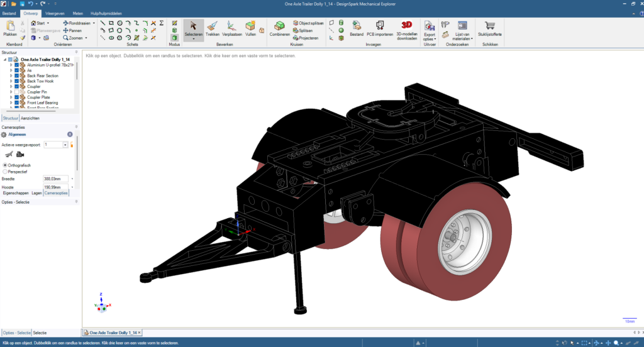The height and width of the screenshot is (347, 644).
Task: Select the Vullen fill tool
Action: coord(250,29)
